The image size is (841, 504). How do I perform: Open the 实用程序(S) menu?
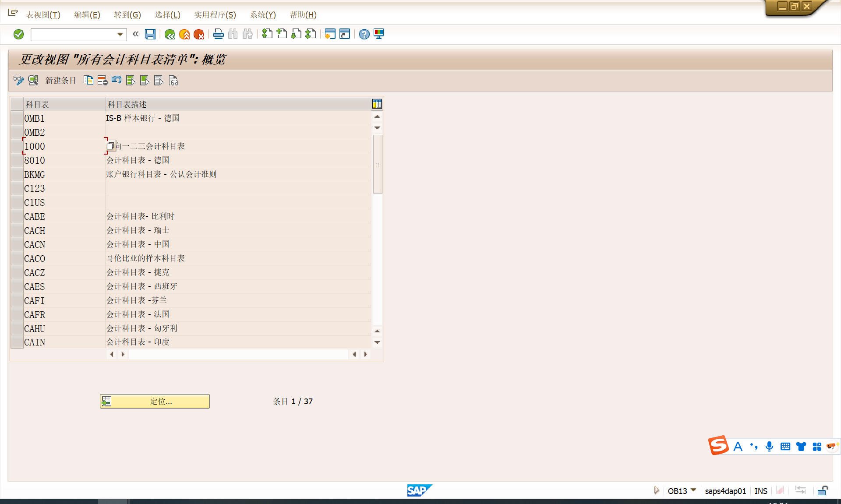[x=215, y=15]
